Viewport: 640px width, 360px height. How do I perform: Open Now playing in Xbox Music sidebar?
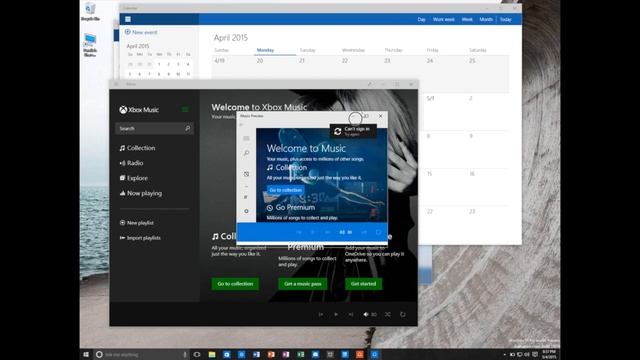click(x=141, y=193)
